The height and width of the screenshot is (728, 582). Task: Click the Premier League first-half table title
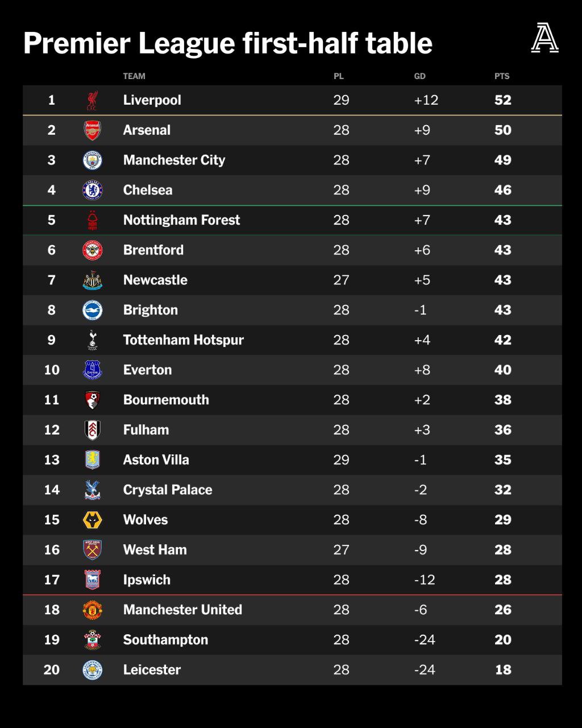(228, 43)
